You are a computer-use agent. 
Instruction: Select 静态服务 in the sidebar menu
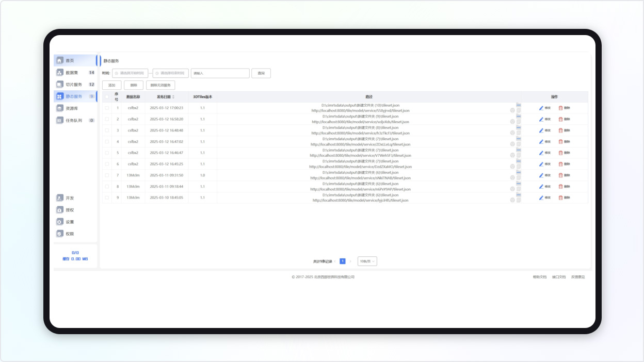pyautogui.click(x=74, y=96)
